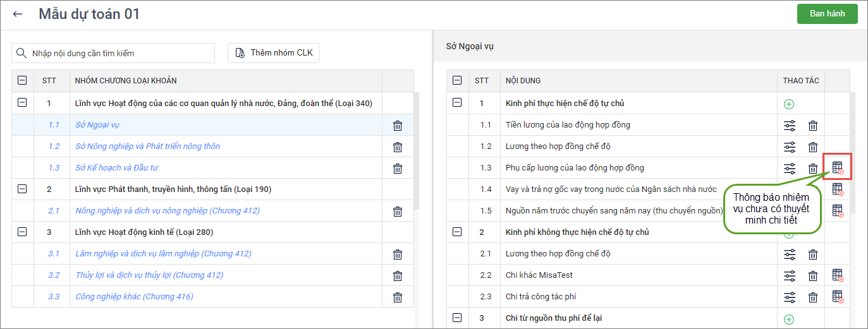
Task: Collapse all groups in Nhóm chương loại khoản header
Action: [x=22, y=80]
